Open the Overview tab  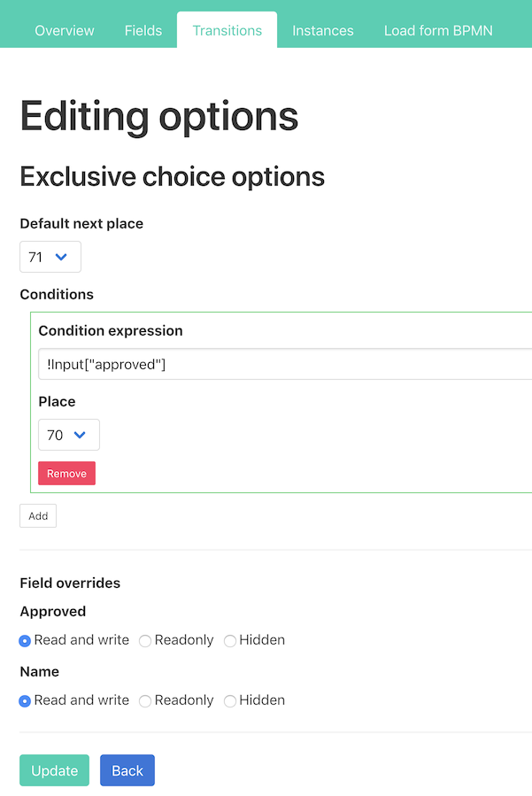coord(64,30)
